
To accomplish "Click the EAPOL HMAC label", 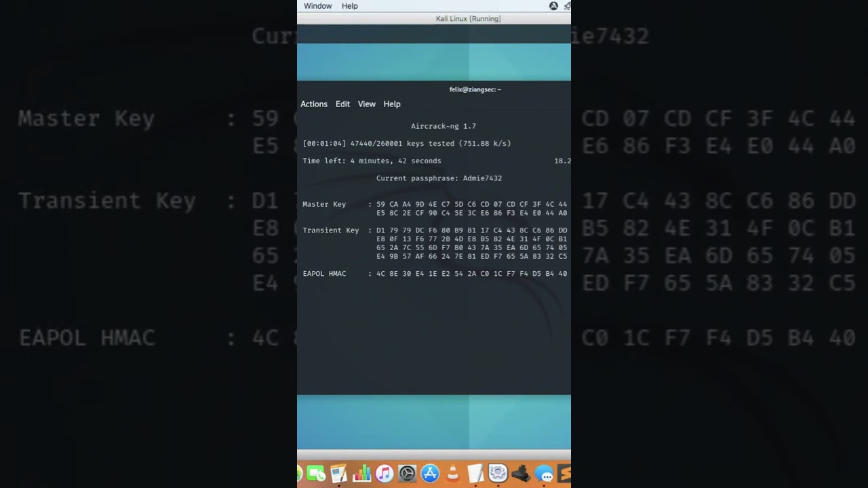I will 324,274.
